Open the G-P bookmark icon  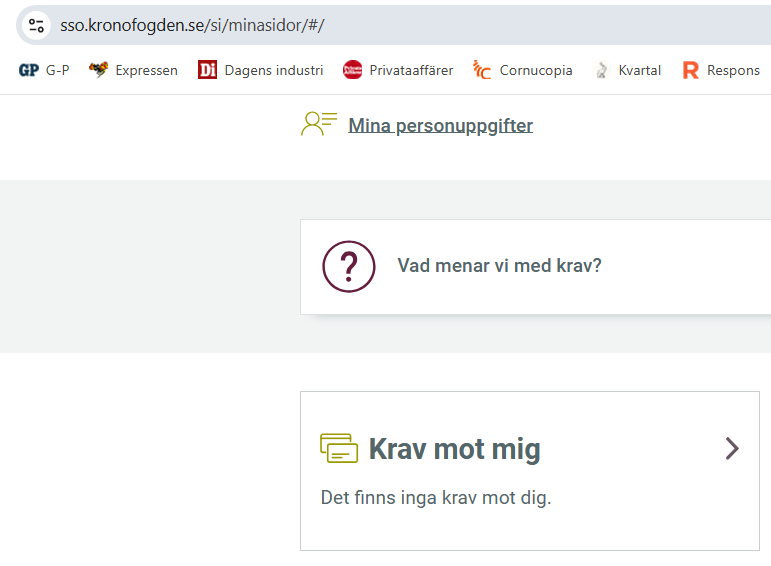[x=28, y=70]
